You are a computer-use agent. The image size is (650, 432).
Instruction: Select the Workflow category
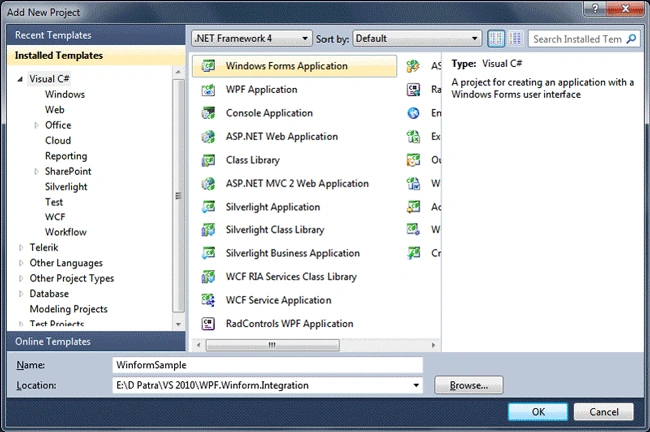click(65, 232)
